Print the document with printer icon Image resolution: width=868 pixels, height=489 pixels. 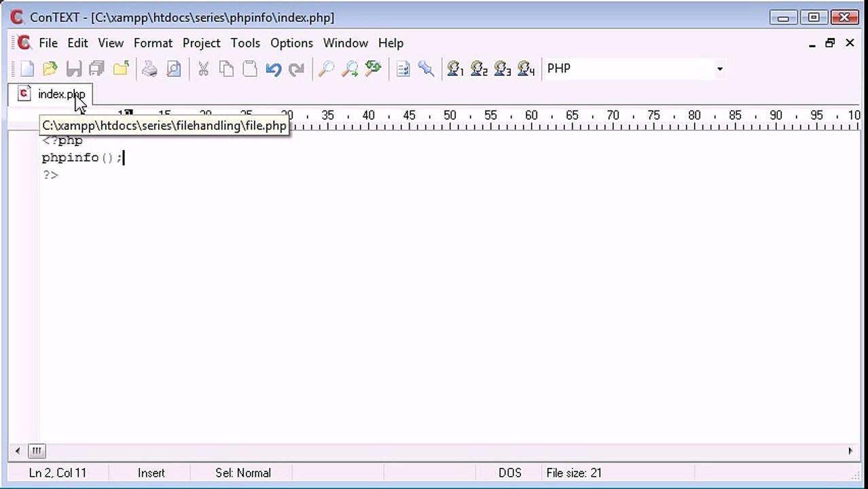149,69
